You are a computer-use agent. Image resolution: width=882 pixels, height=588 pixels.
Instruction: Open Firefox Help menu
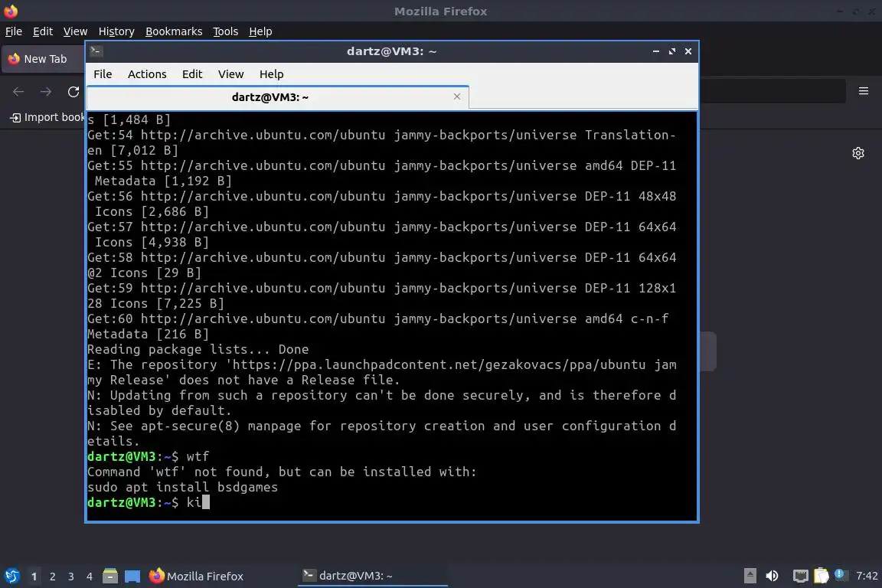coord(260,31)
